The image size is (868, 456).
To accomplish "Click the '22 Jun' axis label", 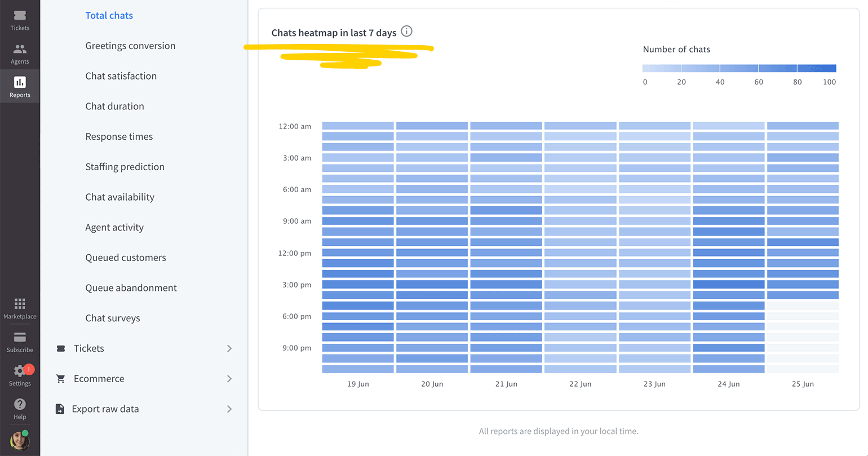I will (x=581, y=384).
